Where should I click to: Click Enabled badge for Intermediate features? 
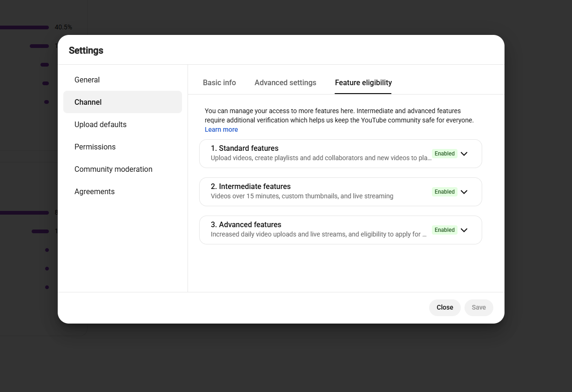[x=444, y=192]
